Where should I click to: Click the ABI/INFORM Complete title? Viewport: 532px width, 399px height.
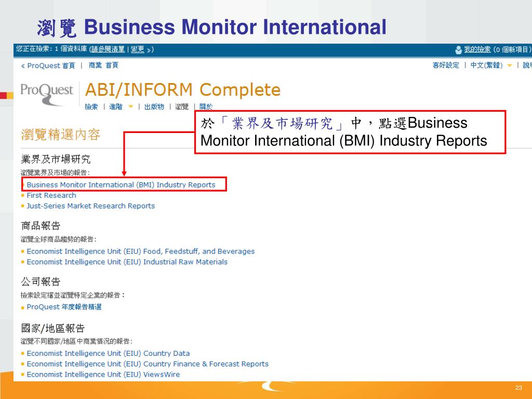click(183, 90)
